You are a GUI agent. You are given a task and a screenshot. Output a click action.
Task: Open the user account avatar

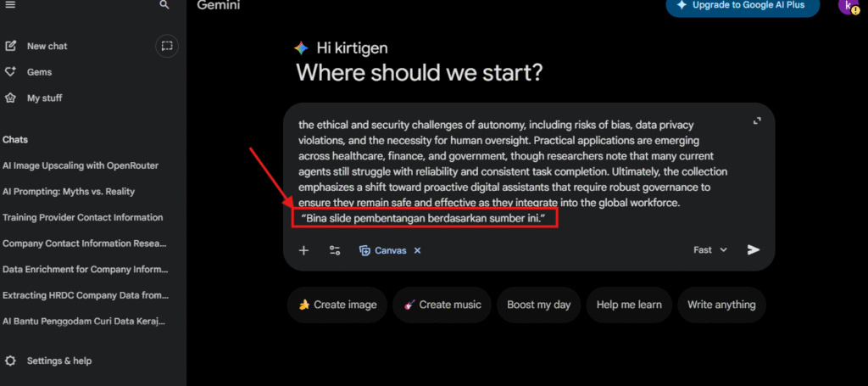pyautogui.click(x=847, y=7)
